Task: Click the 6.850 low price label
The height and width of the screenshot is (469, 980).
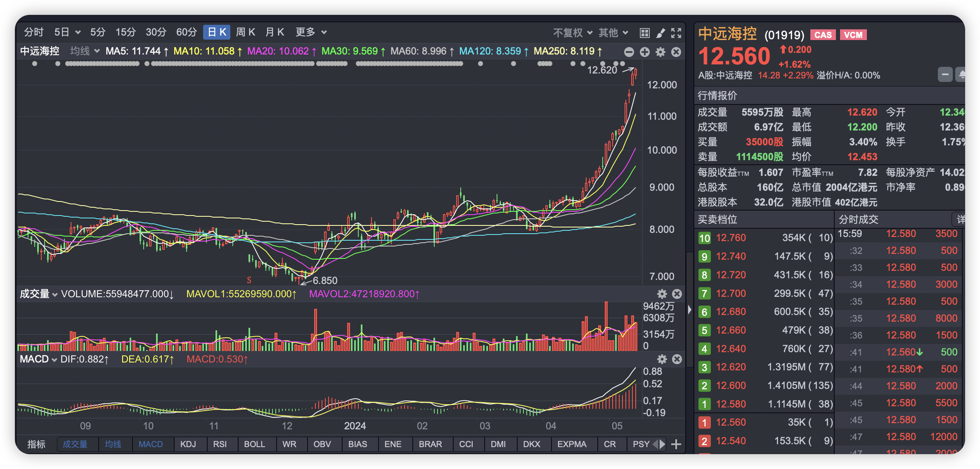Action: (325, 281)
